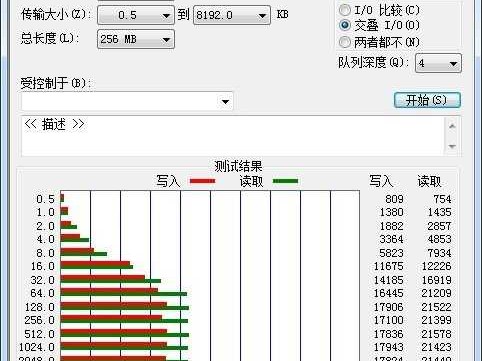Open the 队列深度 dropdown showing 4
The width and height of the screenshot is (482, 361).
click(438, 63)
